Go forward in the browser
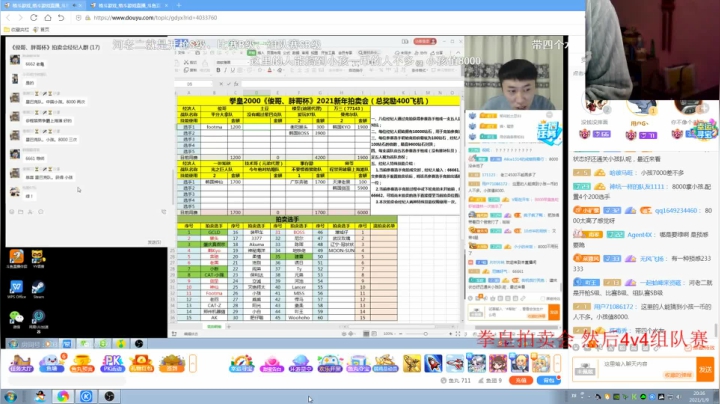This screenshot has width=720, height=404. [20, 17]
